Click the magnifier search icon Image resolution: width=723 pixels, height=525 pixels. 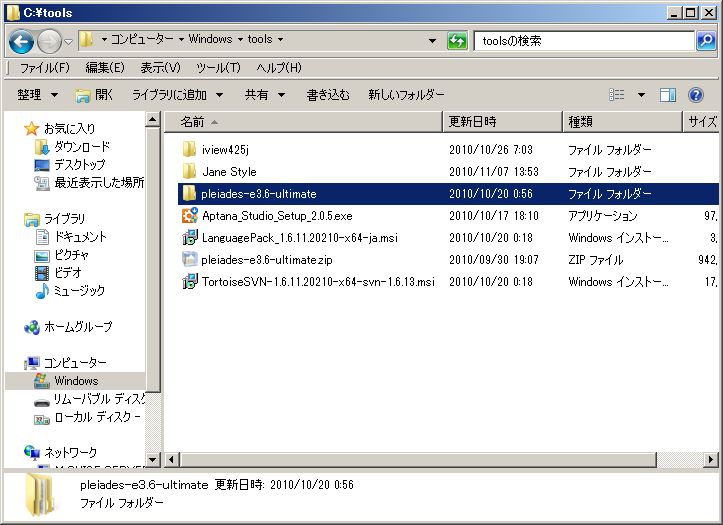706,41
